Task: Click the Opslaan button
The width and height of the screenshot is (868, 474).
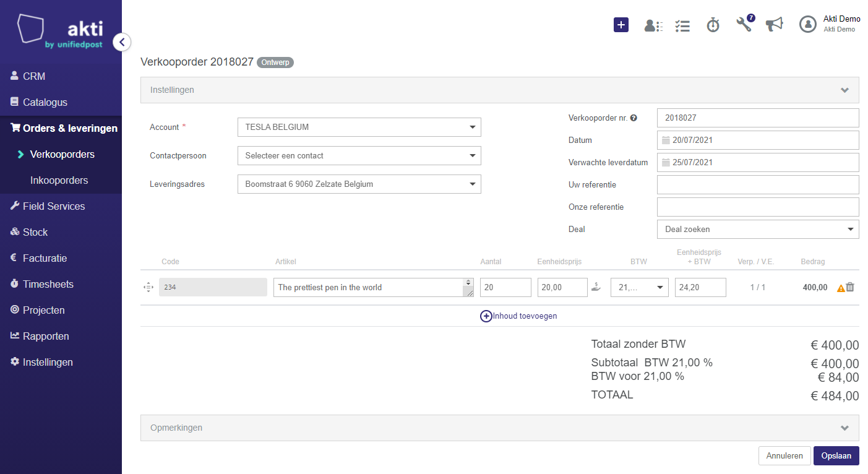Action: point(836,455)
